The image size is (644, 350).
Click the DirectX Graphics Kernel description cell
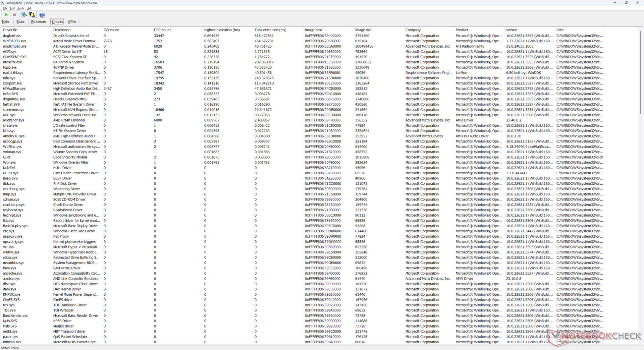click(x=71, y=36)
